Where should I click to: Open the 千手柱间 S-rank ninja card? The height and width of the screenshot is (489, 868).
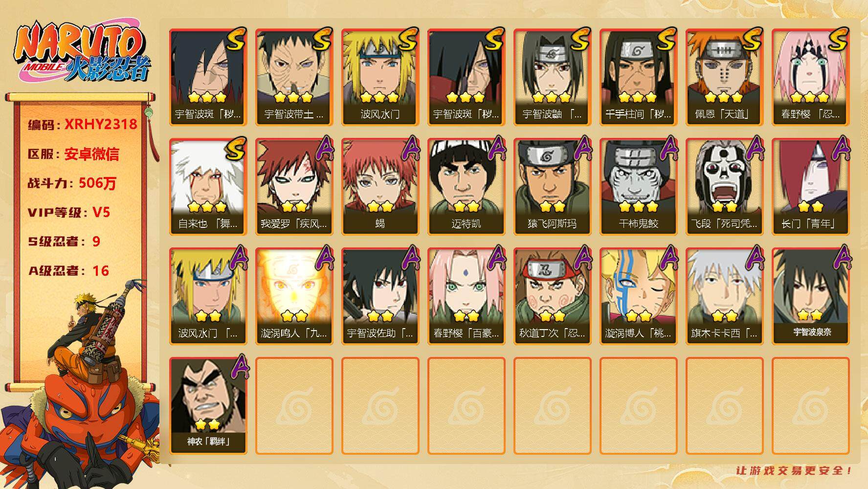pyautogui.click(x=638, y=77)
